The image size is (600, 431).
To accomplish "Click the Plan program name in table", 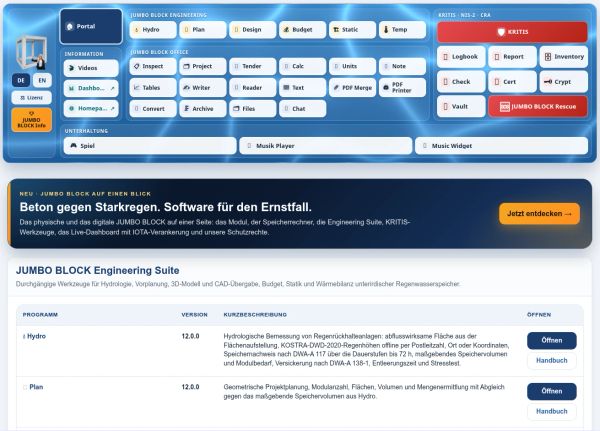I will (x=36, y=387).
